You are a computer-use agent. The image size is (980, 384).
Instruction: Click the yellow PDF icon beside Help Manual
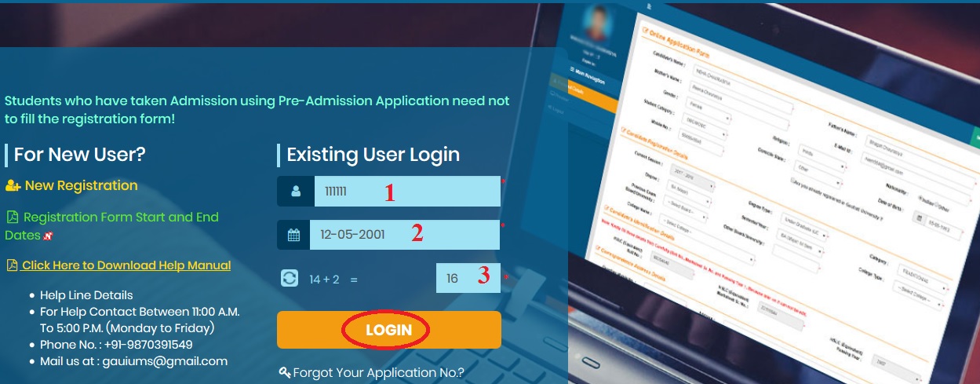click(12, 265)
